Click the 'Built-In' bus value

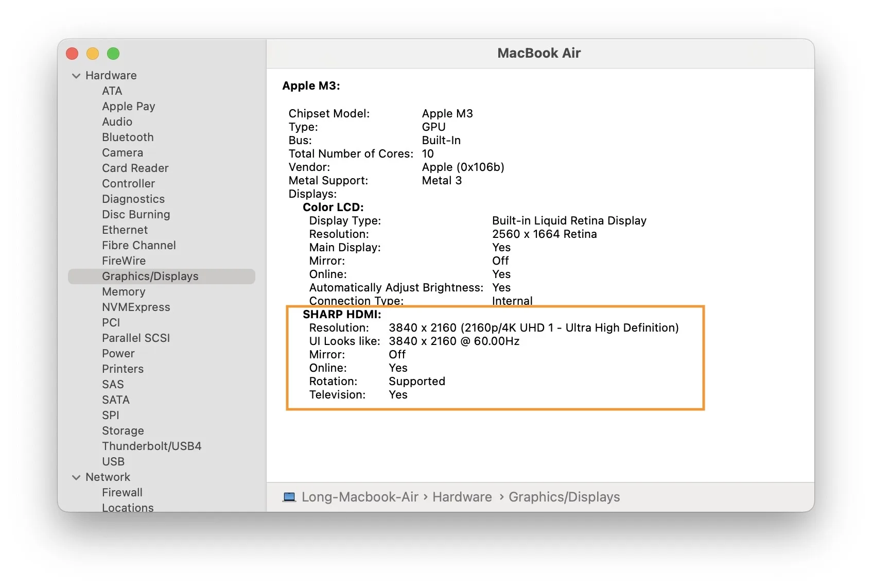pyautogui.click(x=441, y=141)
